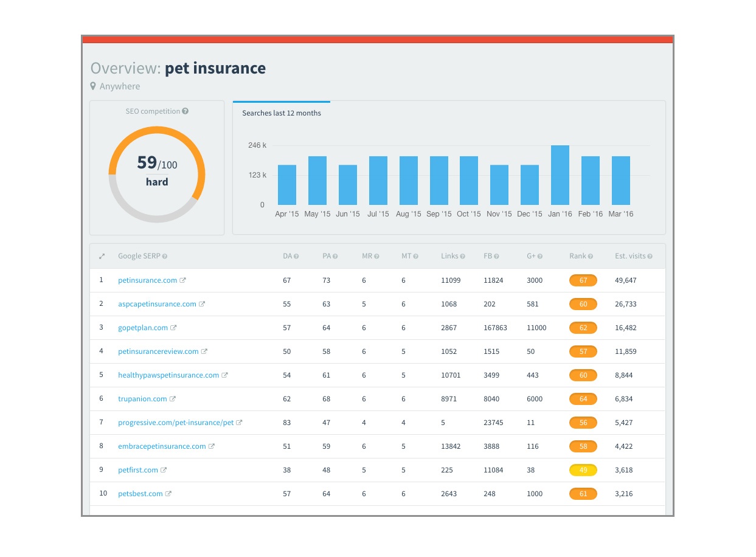Click the orange rank badge 64

(x=583, y=399)
